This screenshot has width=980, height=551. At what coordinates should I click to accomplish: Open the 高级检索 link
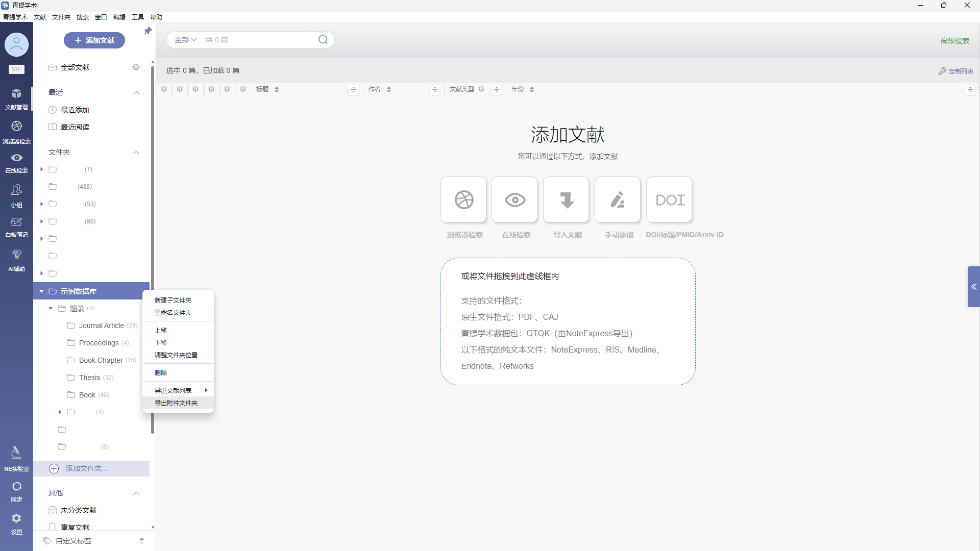coord(954,41)
